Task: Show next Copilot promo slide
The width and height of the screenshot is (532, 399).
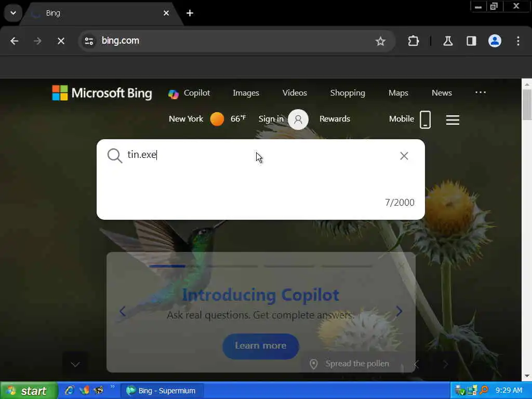Action: (400, 311)
